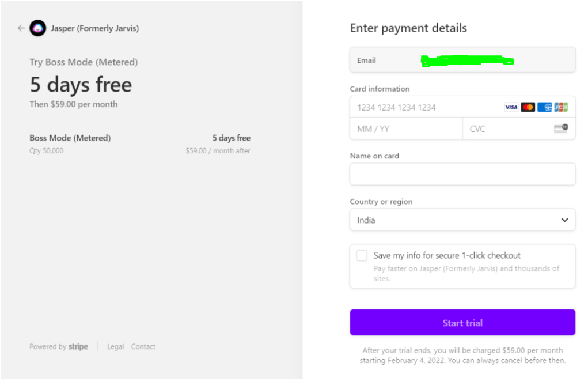588x382 pixels.
Task: Expand the India dropdown chevron
Action: (564, 220)
